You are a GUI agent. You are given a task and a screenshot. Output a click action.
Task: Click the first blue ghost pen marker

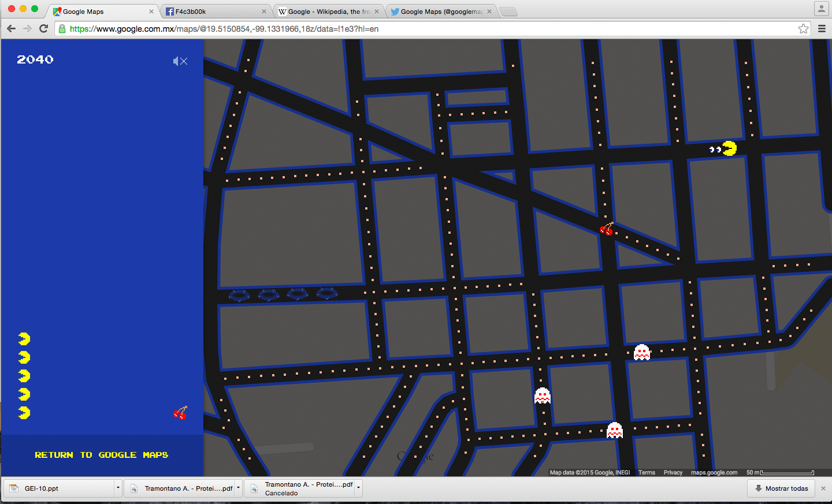coord(239,296)
